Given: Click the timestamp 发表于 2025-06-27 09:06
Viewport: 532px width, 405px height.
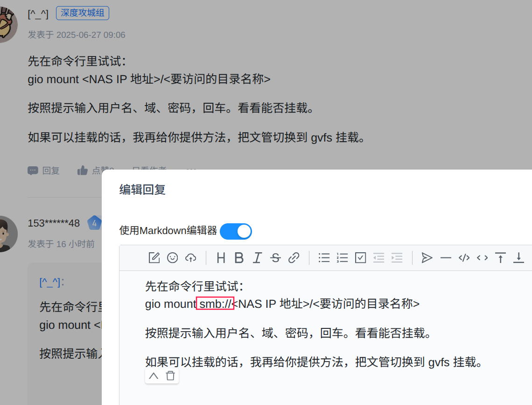Looking at the screenshot, I should (x=77, y=35).
